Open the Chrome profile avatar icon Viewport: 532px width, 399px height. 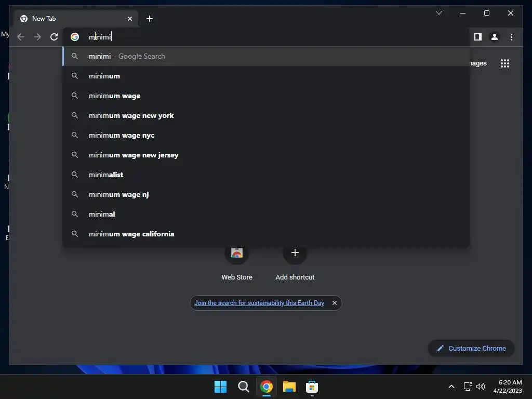pos(495,37)
